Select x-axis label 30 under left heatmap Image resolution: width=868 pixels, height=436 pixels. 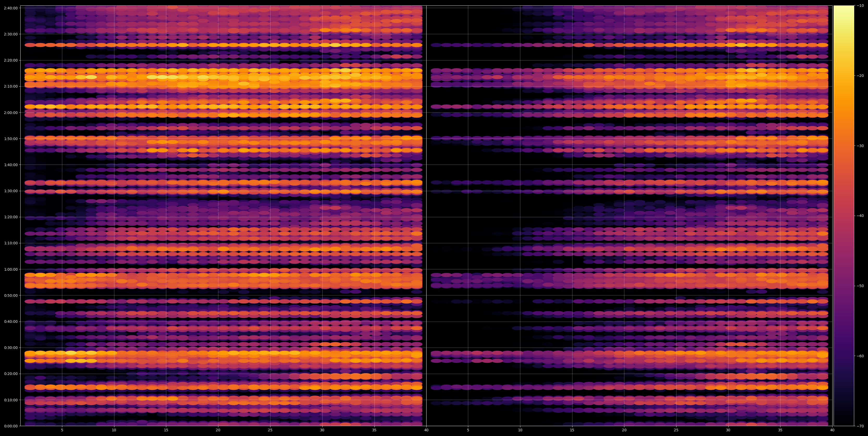tap(322, 430)
